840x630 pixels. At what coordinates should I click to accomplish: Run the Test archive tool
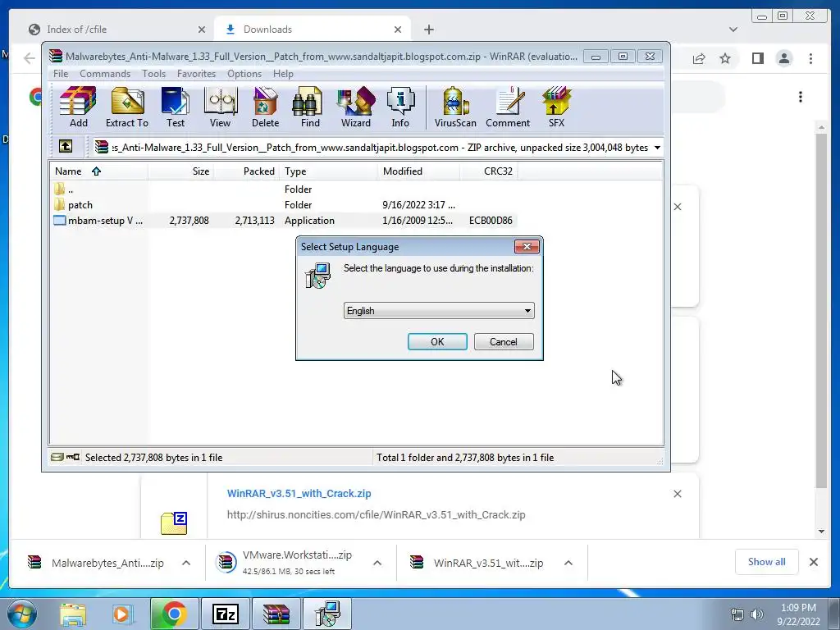176,107
